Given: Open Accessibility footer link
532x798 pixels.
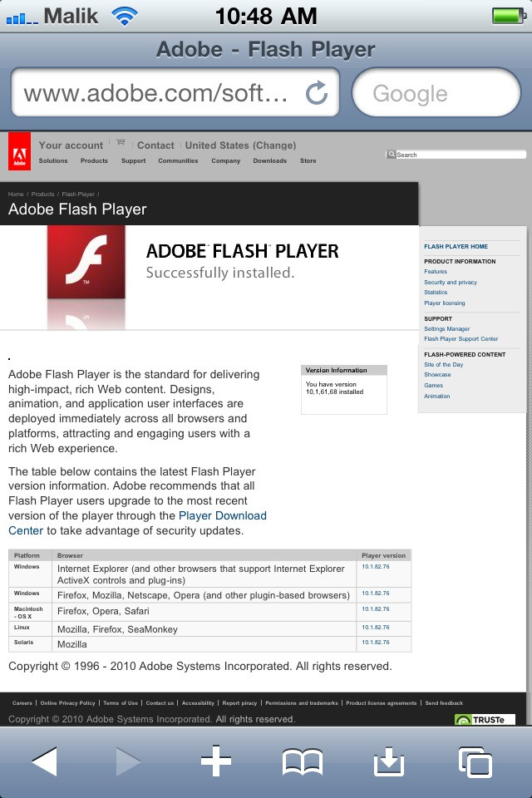Looking at the screenshot, I should pyautogui.click(x=198, y=703).
